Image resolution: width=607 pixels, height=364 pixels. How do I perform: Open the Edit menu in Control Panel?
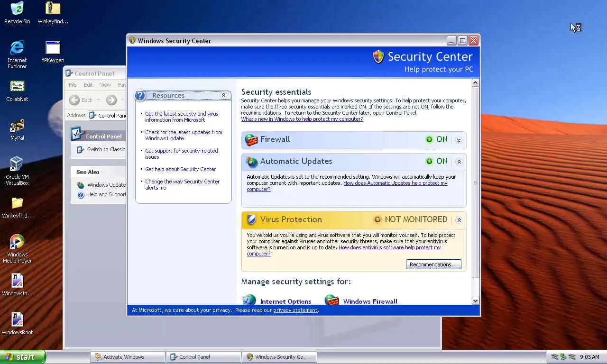click(x=88, y=85)
